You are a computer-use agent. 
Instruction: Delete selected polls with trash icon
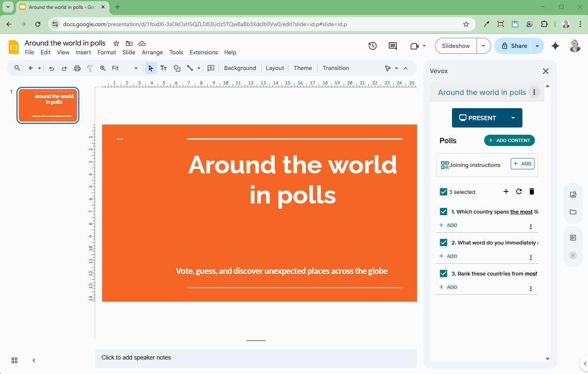(x=532, y=191)
